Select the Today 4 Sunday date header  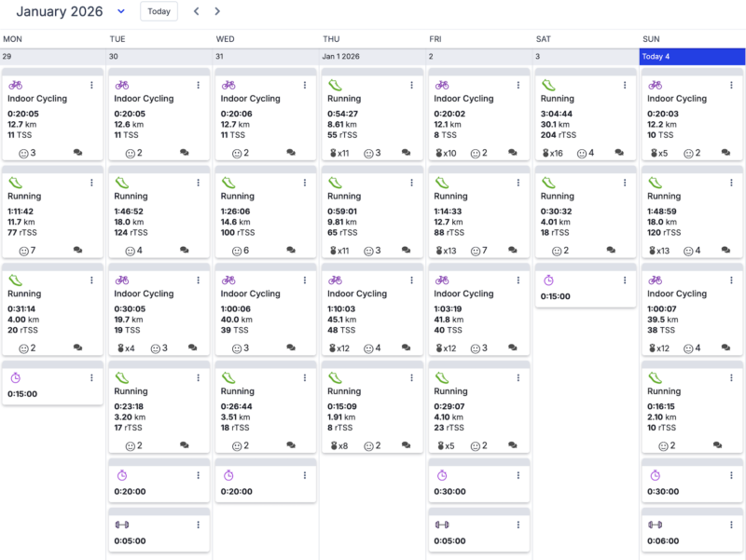(692, 57)
